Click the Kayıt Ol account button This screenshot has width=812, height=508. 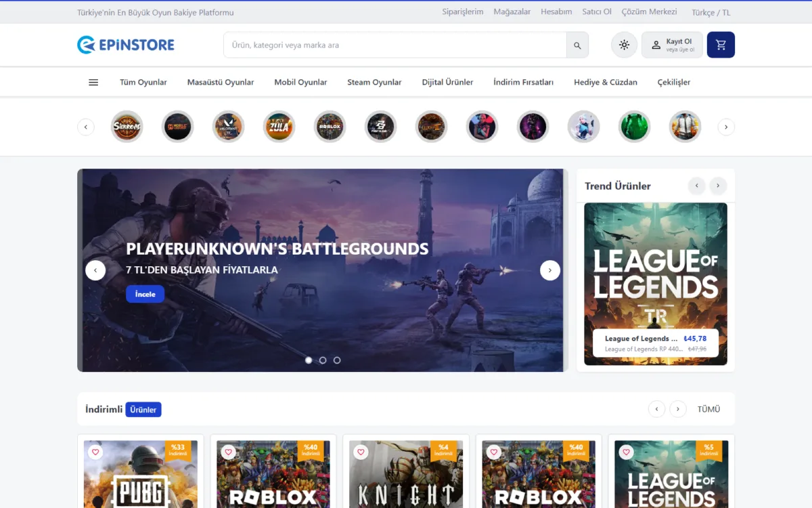tap(672, 45)
